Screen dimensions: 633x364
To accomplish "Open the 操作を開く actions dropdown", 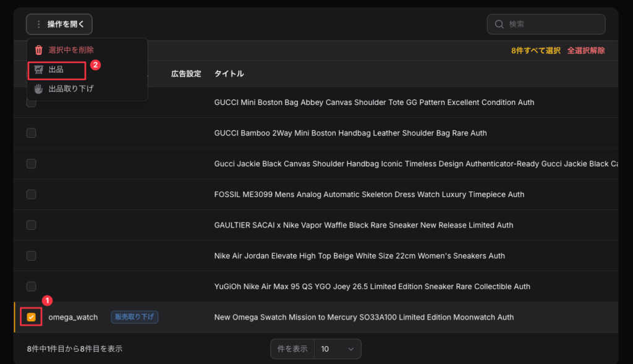I will (59, 24).
